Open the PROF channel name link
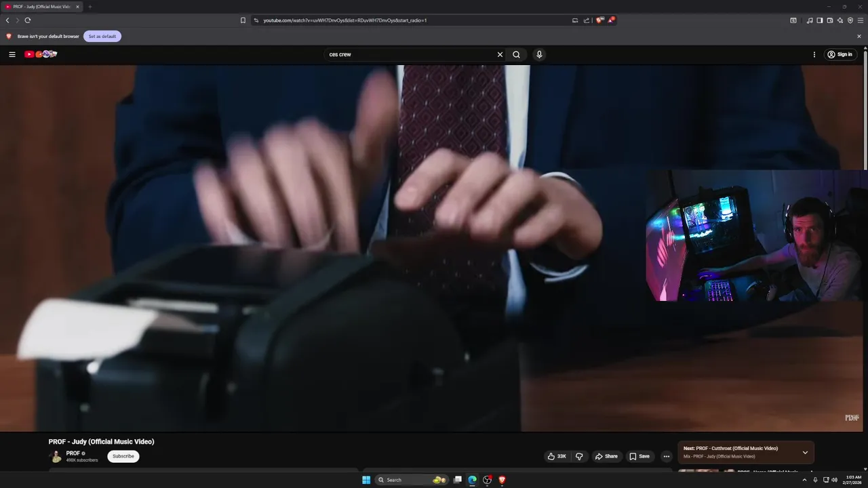 73,453
